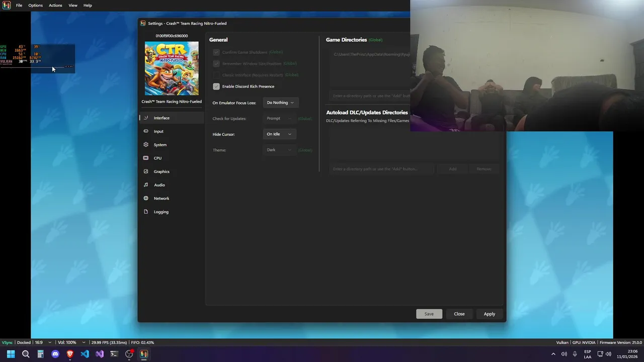Screen dimensions: 644x362
Task: Toggle Classic Interface checkbox
Action: [216, 75]
